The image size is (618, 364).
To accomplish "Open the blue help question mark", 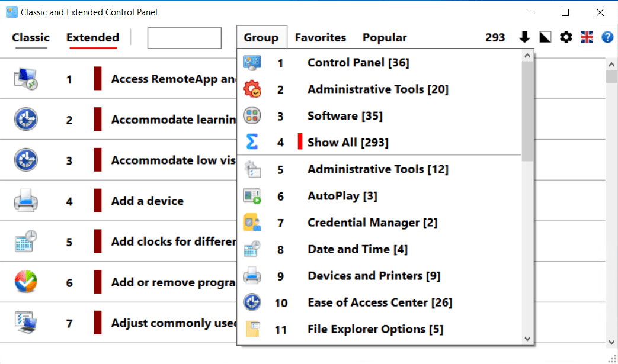I will click(x=607, y=37).
